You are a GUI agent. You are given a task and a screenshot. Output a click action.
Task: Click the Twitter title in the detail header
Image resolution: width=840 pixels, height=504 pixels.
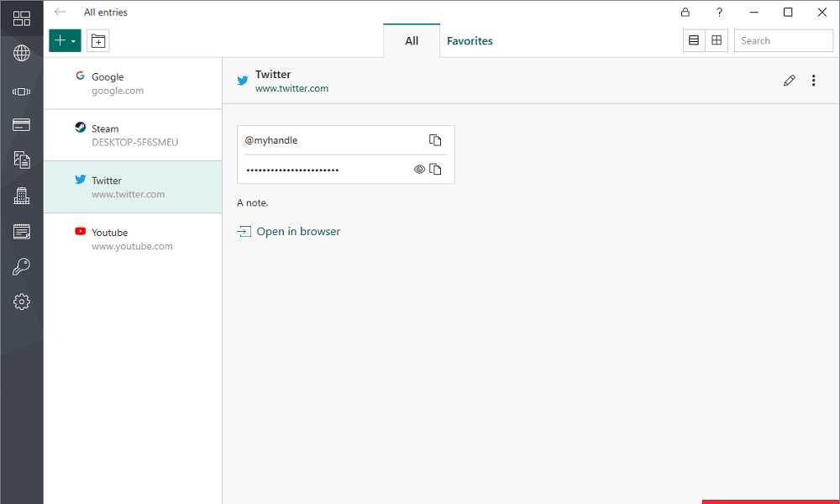(x=273, y=75)
